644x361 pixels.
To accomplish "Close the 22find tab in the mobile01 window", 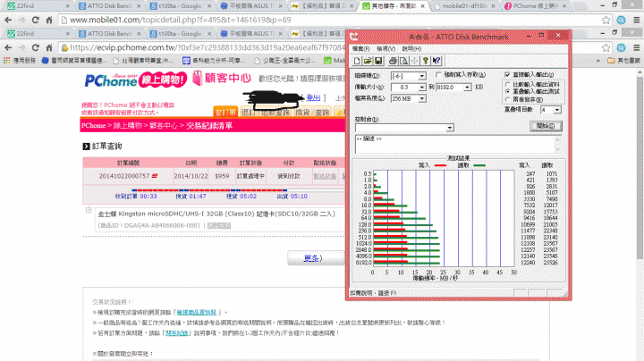I will [68, 5].
